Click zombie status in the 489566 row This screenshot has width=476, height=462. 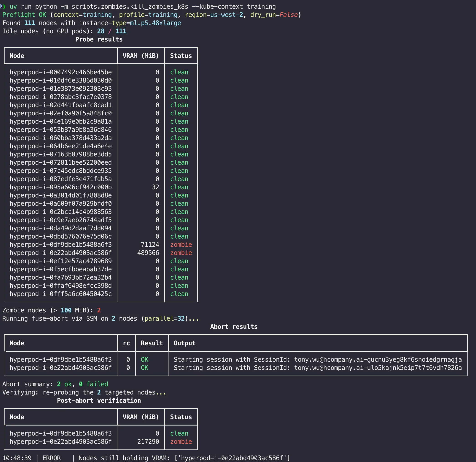coord(181,253)
